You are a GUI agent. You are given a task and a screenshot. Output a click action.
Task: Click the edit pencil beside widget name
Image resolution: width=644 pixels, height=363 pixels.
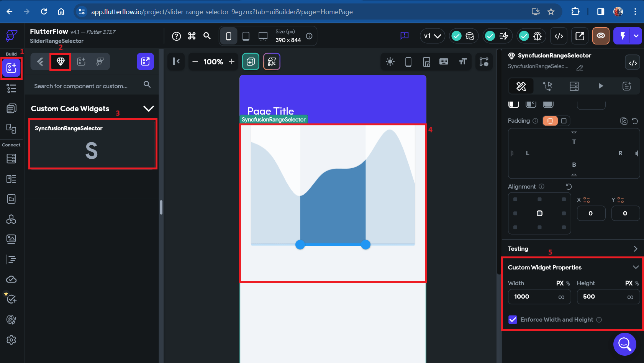pyautogui.click(x=580, y=68)
